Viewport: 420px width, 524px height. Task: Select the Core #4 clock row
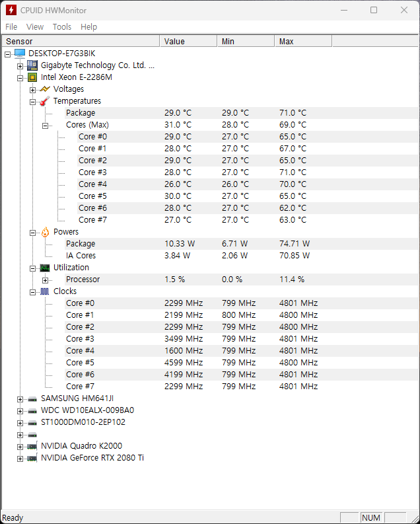pos(242,351)
